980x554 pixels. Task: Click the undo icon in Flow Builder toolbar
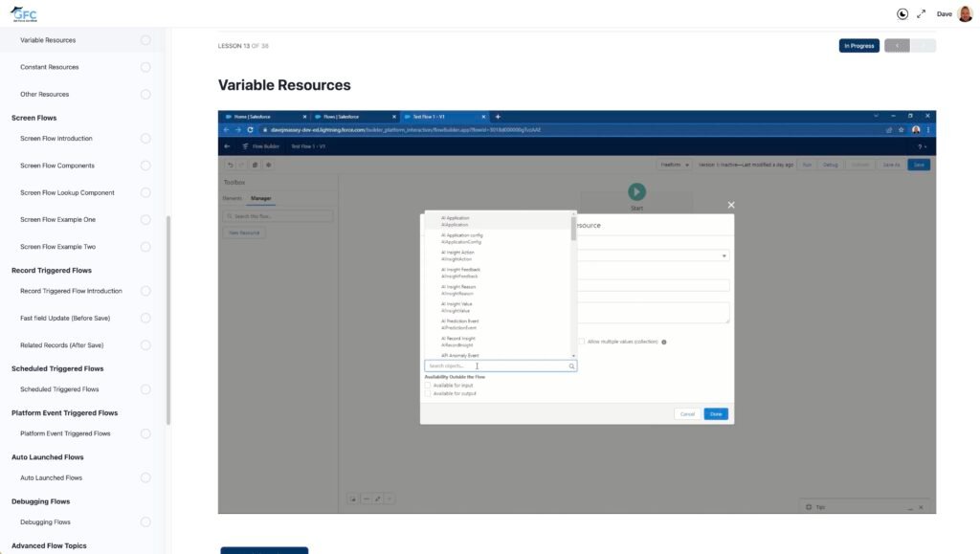(230, 165)
